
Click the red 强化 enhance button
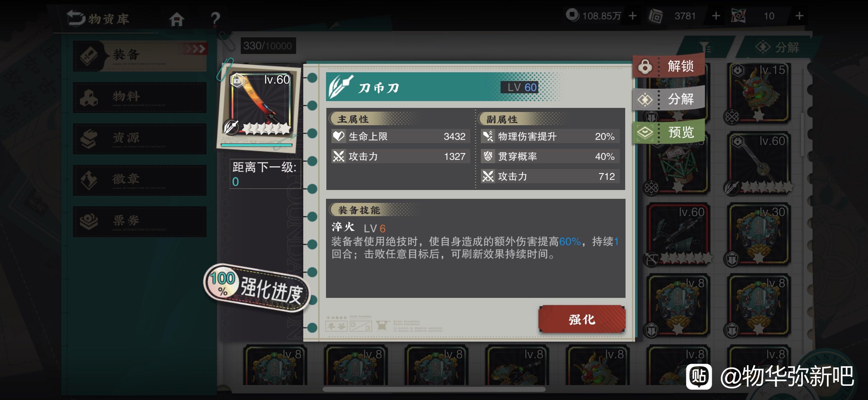[x=582, y=319]
